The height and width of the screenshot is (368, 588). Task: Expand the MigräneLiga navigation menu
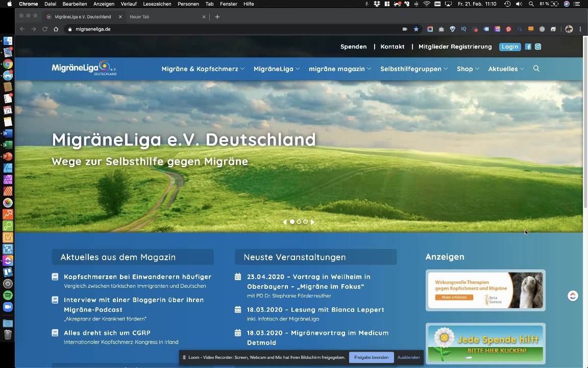coord(277,68)
